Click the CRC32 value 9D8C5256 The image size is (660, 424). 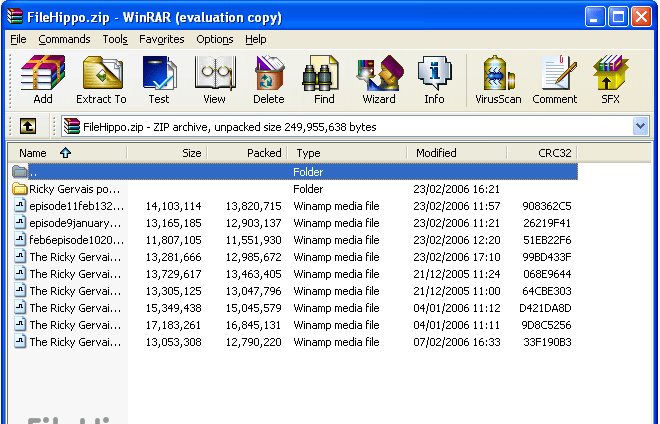point(546,325)
